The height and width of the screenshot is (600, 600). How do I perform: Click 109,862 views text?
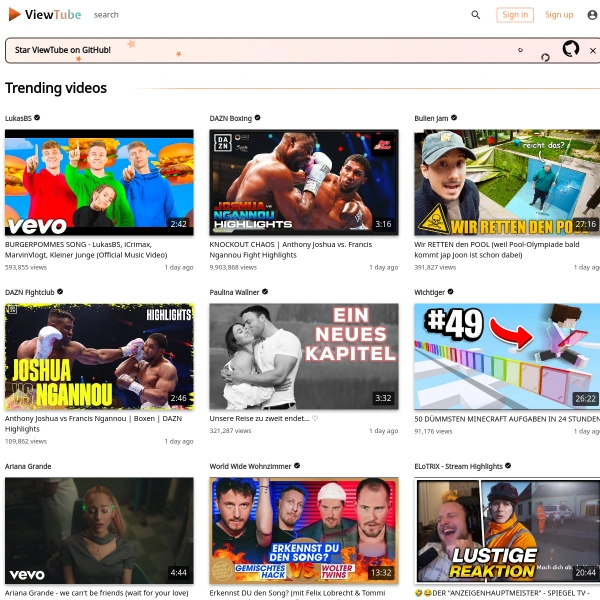tap(26, 442)
